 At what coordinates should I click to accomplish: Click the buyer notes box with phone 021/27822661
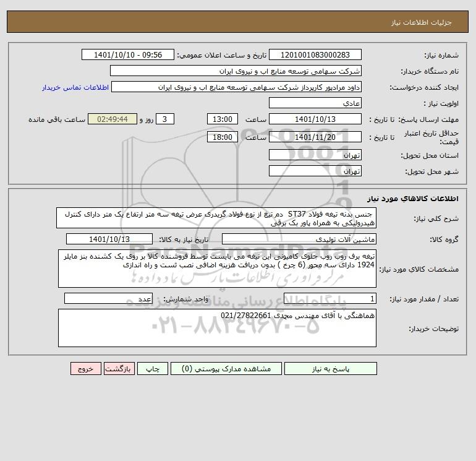tap(217, 328)
